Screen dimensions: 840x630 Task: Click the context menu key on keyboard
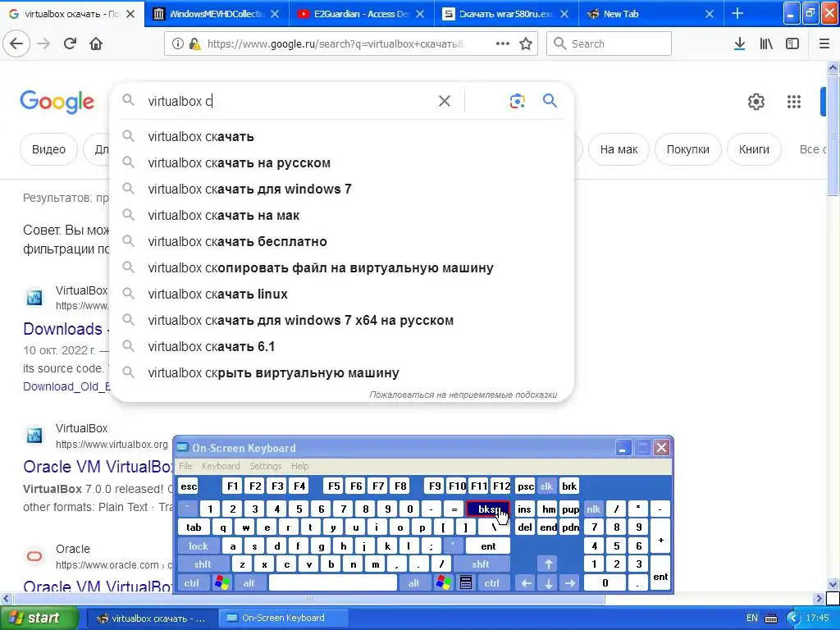[466, 583]
